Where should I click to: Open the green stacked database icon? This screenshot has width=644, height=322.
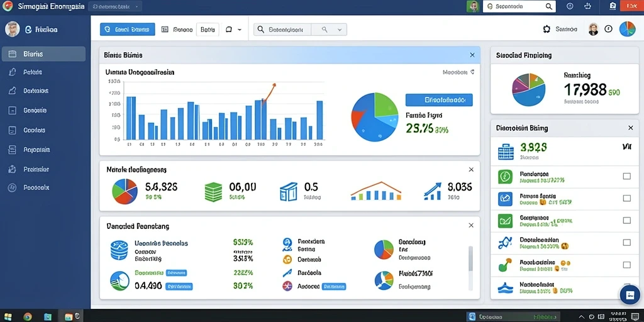click(x=213, y=192)
